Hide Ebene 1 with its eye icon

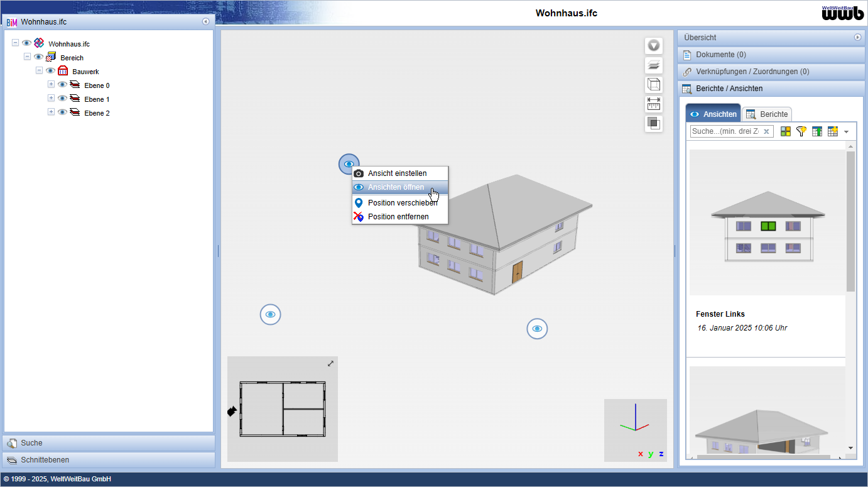pyautogui.click(x=62, y=99)
